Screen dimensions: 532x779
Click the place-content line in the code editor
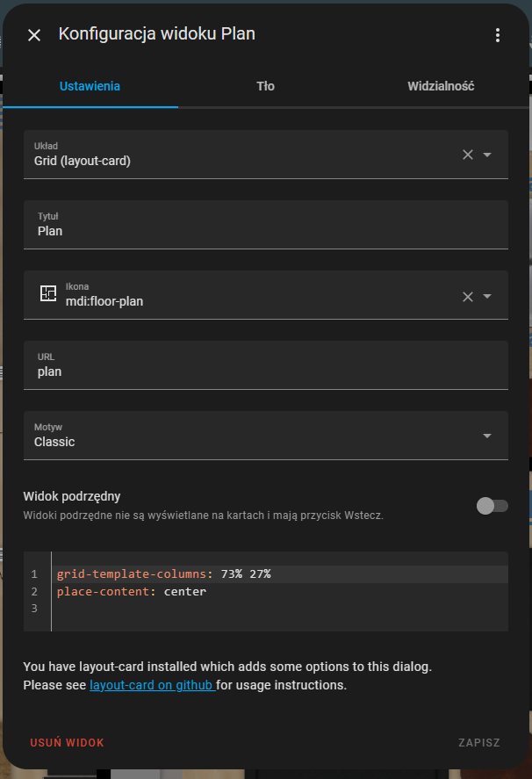[x=280, y=591]
